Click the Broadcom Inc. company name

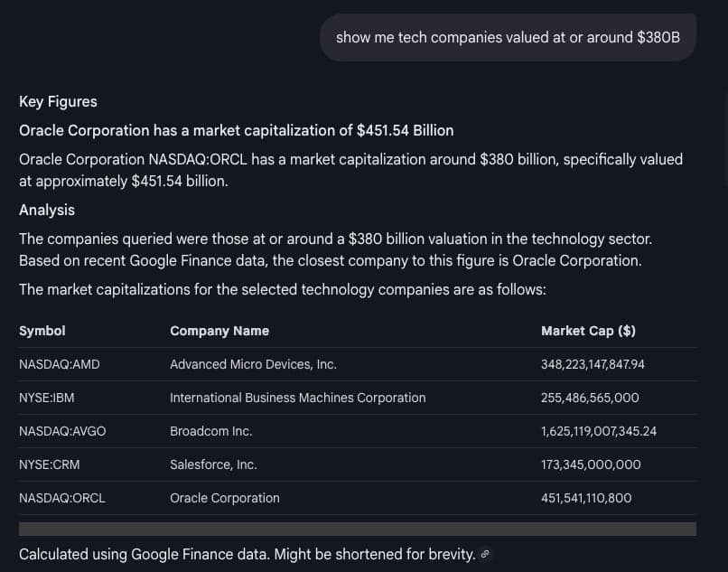210,431
